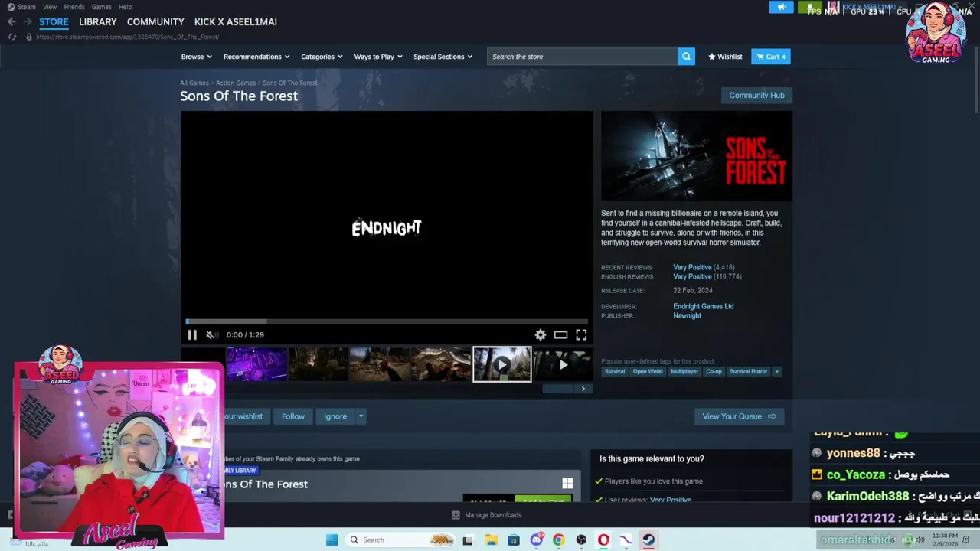Open the Windows Start menu
Image resolution: width=980 pixels, height=551 pixels.
(x=332, y=540)
